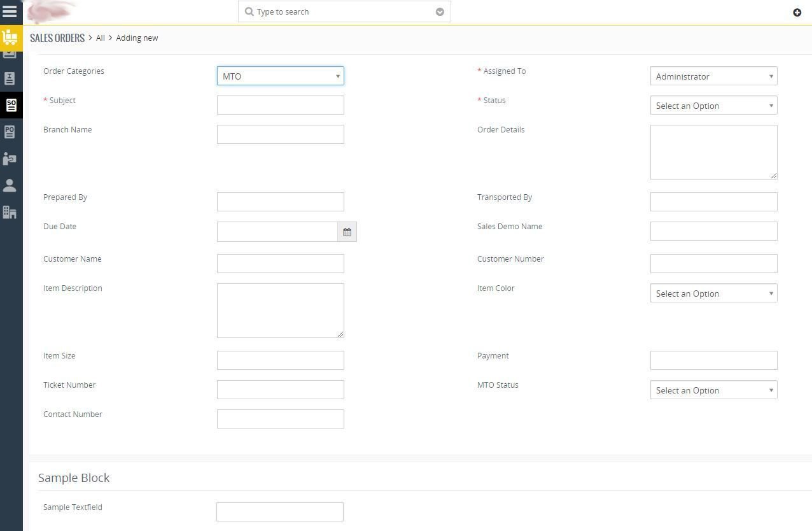812x531 pixels.
Task: Focus the Subject input field
Action: coord(280,105)
